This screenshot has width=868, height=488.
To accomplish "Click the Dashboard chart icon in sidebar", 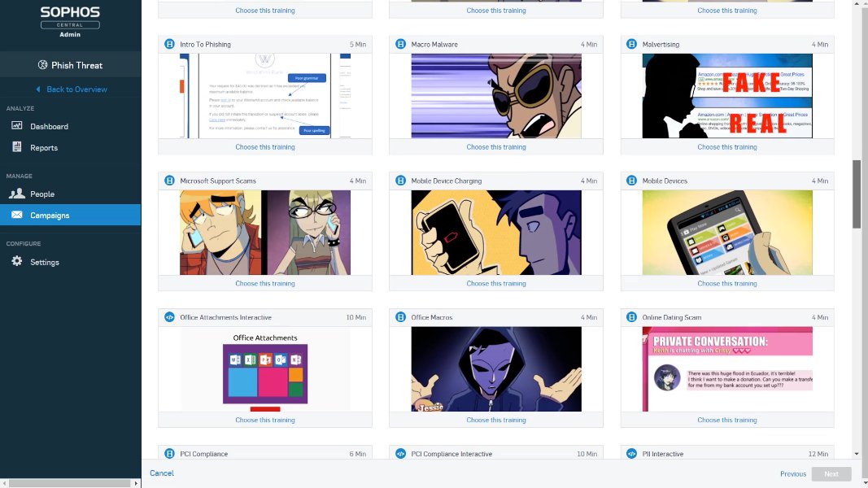I will tap(17, 125).
